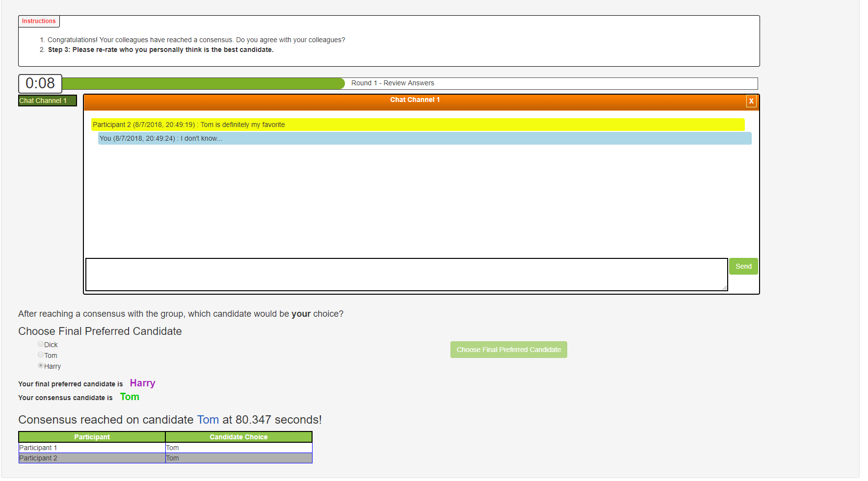The image size is (868, 481).
Task: Click the Participant column header
Action: pyautogui.click(x=92, y=437)
